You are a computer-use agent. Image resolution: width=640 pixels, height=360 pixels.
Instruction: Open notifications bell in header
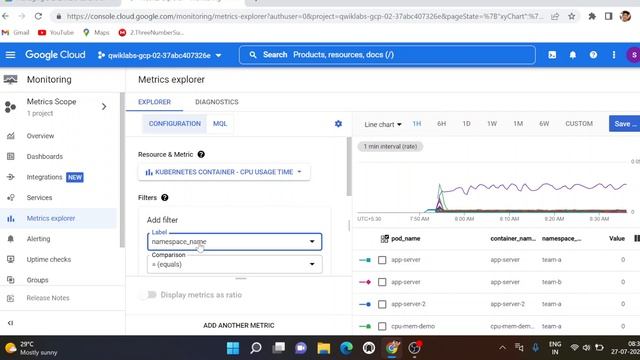pos(573,55)
